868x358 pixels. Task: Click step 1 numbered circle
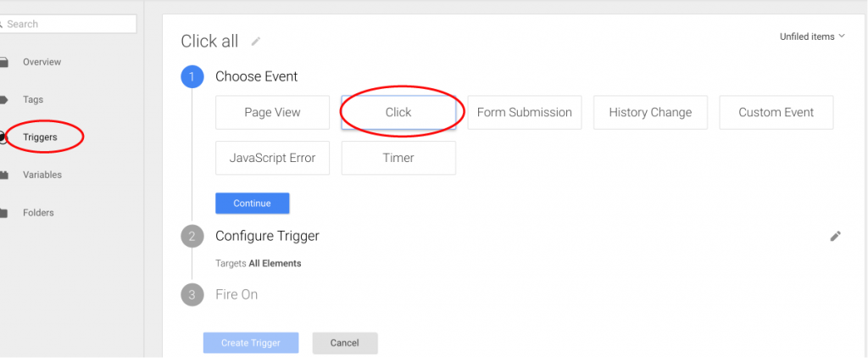tap(192, 76)
